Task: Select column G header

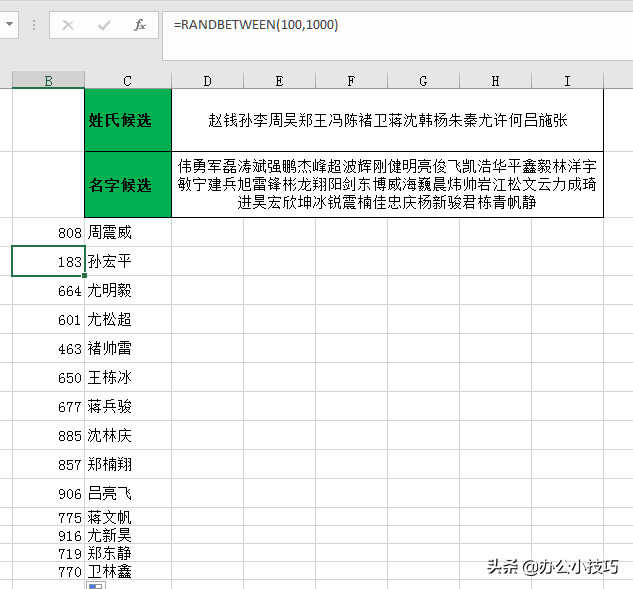Action: (x=423, y=81)
